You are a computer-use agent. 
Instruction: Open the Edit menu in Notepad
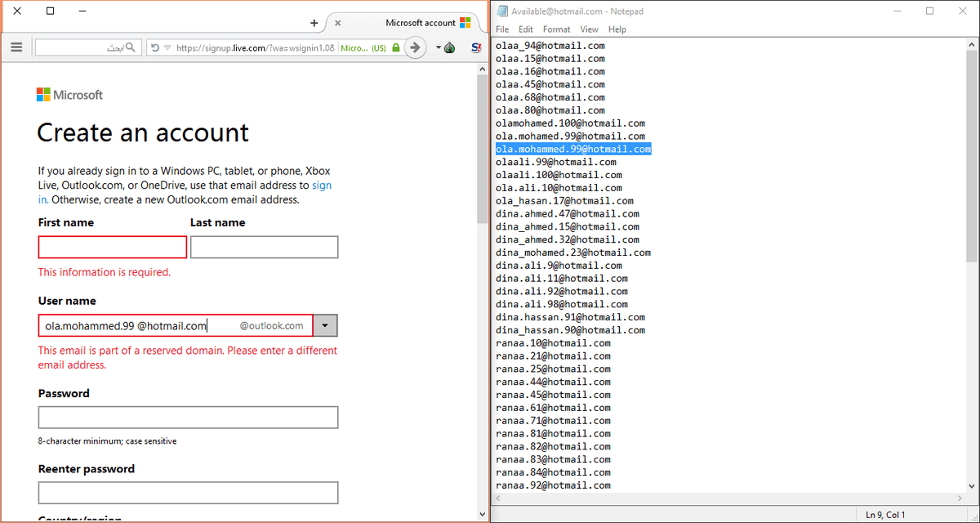tap(526, 29)
